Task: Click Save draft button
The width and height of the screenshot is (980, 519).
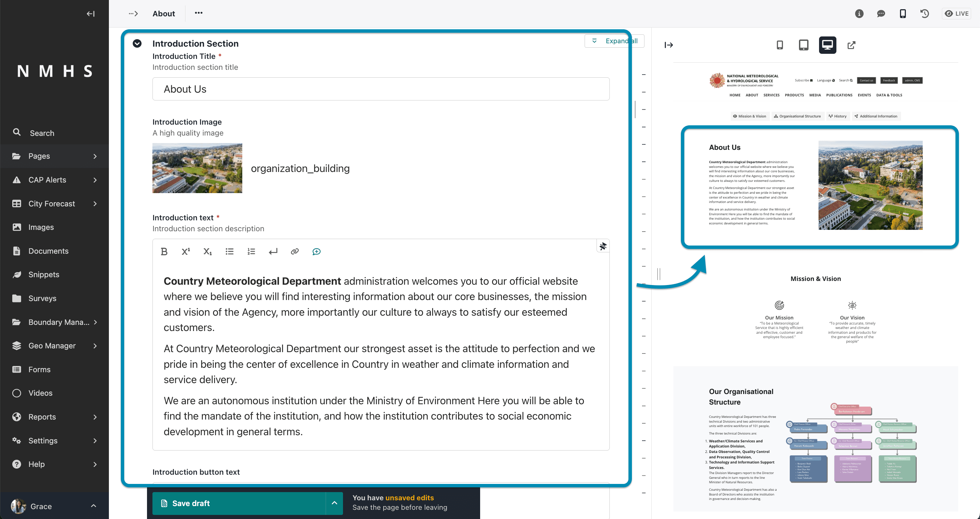Action: pyautogui.click(x=239, y=503)
